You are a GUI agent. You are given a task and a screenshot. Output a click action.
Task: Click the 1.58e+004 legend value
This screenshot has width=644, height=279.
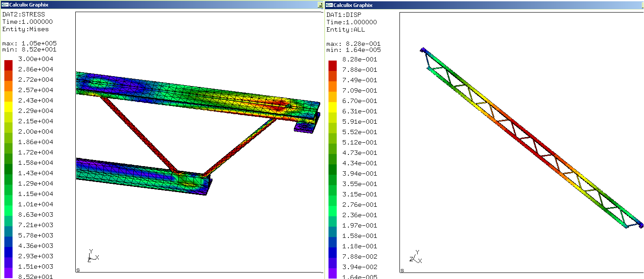point(35,163)
